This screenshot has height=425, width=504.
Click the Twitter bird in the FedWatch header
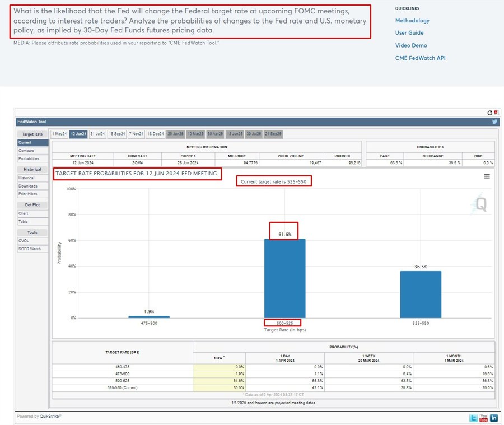pyautogui.click(x=494, y=122)
